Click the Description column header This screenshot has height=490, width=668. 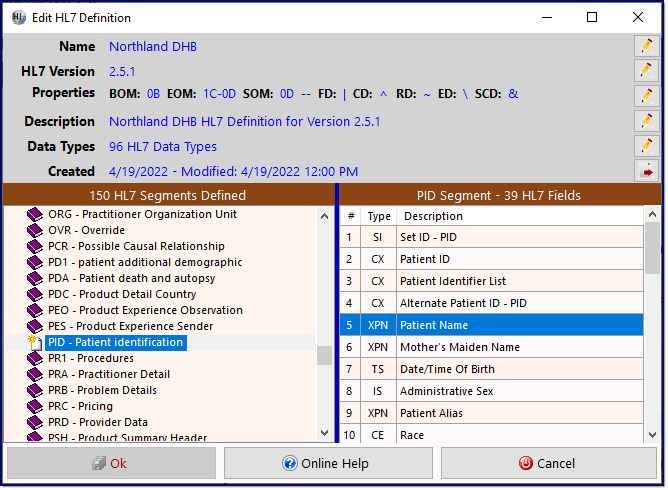520,216
